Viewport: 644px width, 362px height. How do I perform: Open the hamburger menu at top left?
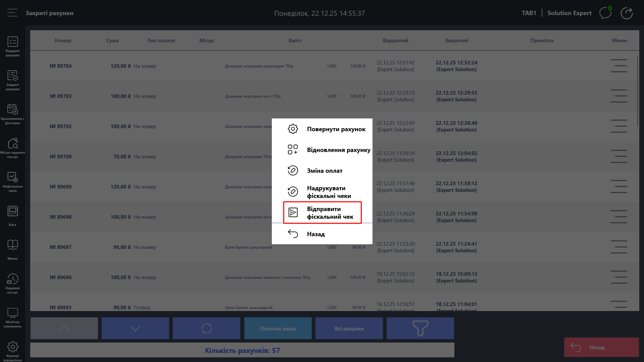coord(12,13)
